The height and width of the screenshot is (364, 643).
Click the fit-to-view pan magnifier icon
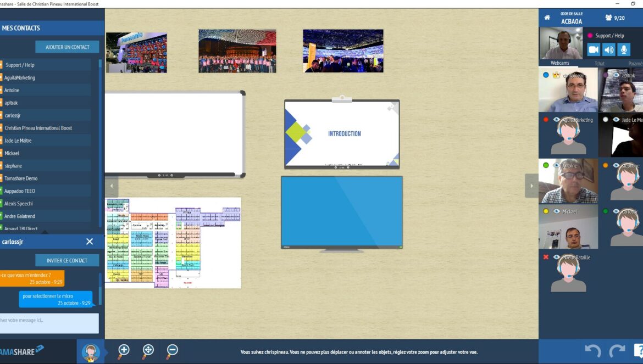[x=148, y=350]
